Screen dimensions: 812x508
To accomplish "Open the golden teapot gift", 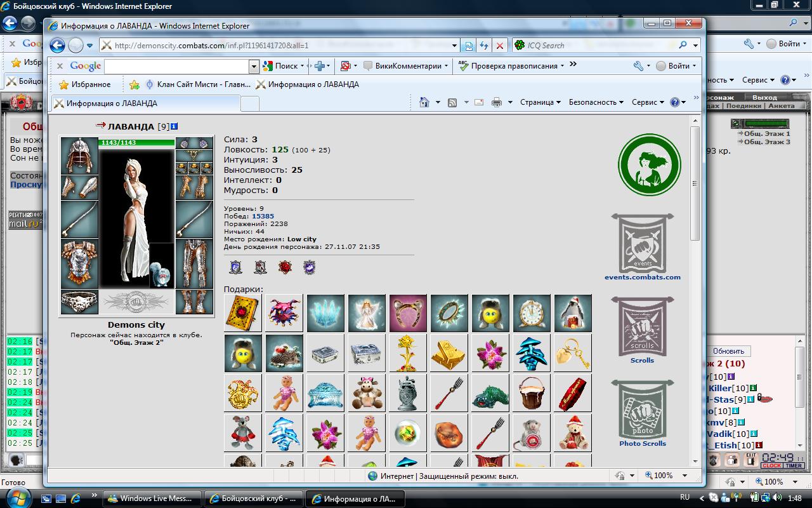I will coord(243,393).
